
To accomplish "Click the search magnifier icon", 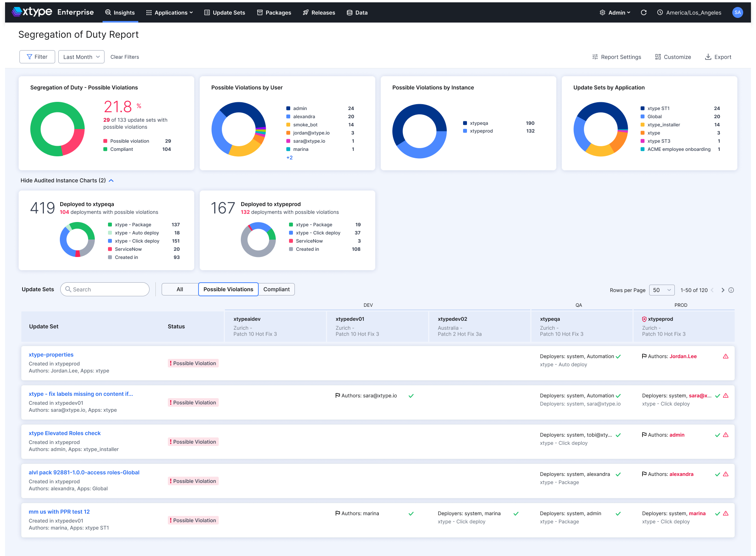I will pos(68,289).
